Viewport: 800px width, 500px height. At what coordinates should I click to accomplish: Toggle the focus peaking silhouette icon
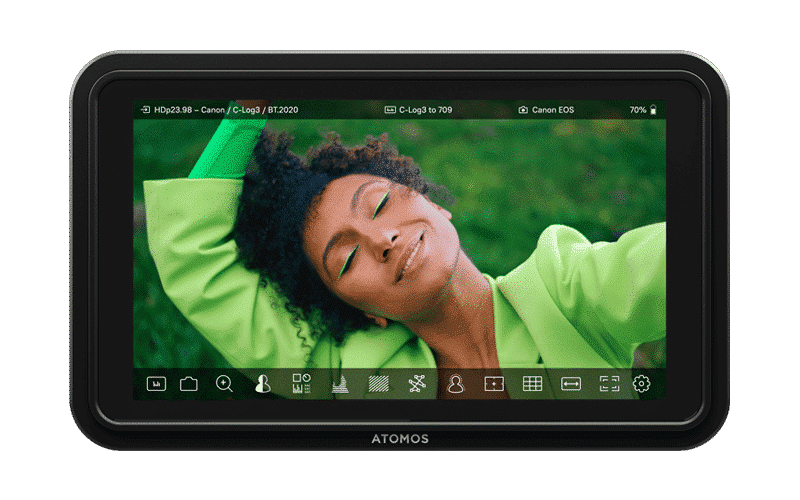pyautogui.click(x=263, y=383)
